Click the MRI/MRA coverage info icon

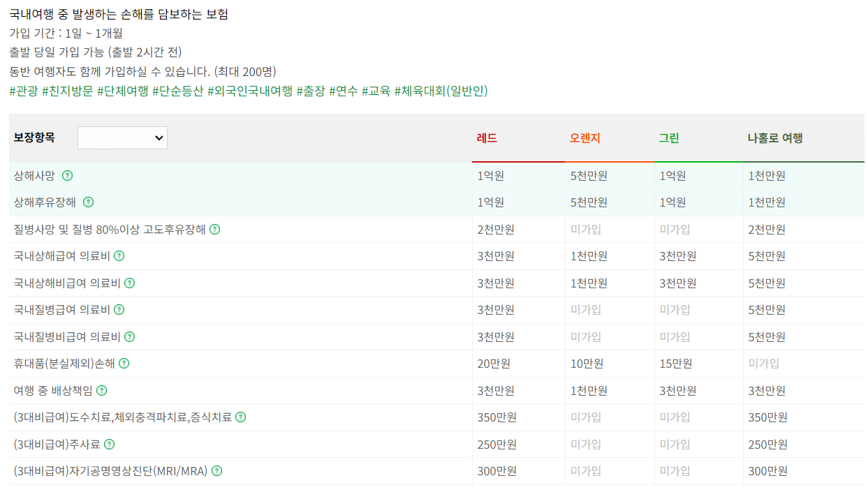[216, 470]
